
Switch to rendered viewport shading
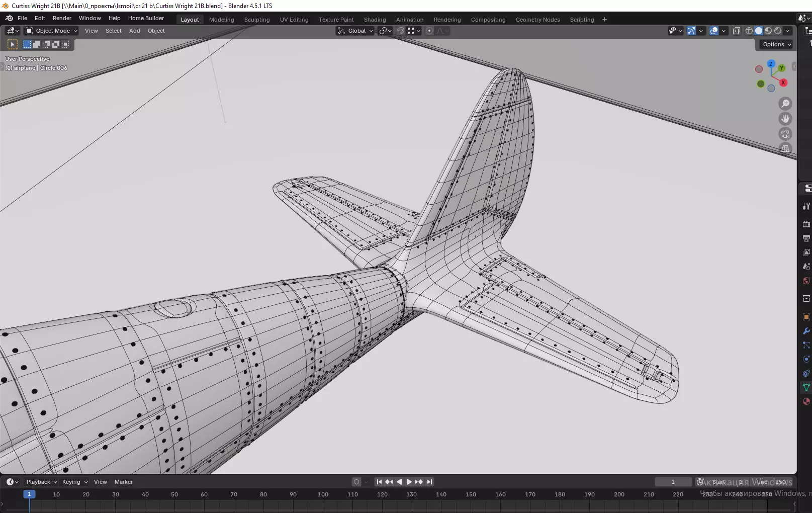tap(778, 31)
